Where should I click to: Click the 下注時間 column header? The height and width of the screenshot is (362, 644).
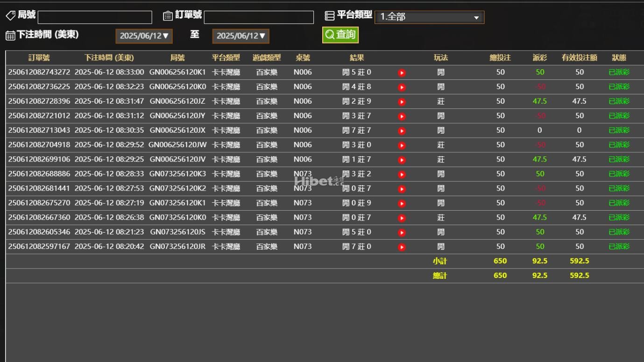(x=109, y=58)
